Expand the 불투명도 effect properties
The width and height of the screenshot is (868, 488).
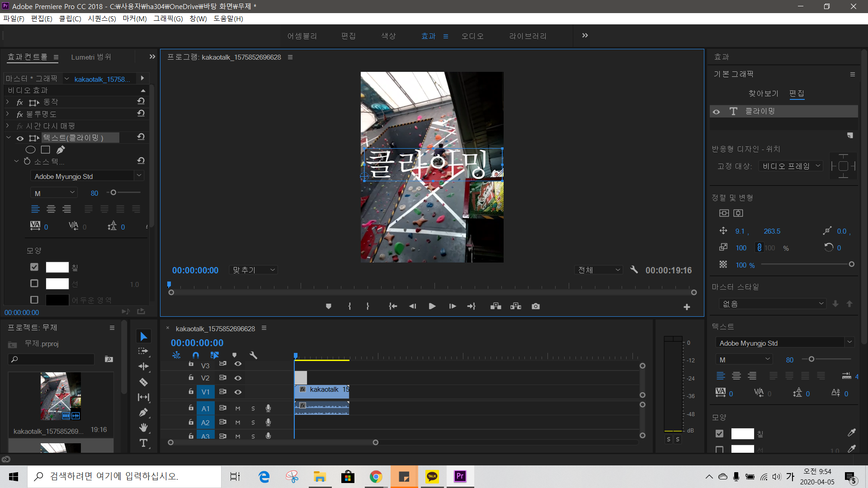click(x=8, y=114)
